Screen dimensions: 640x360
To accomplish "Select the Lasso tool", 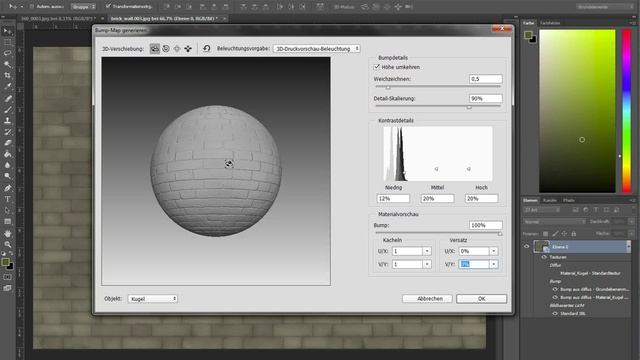I will click(x=7, y=53).
